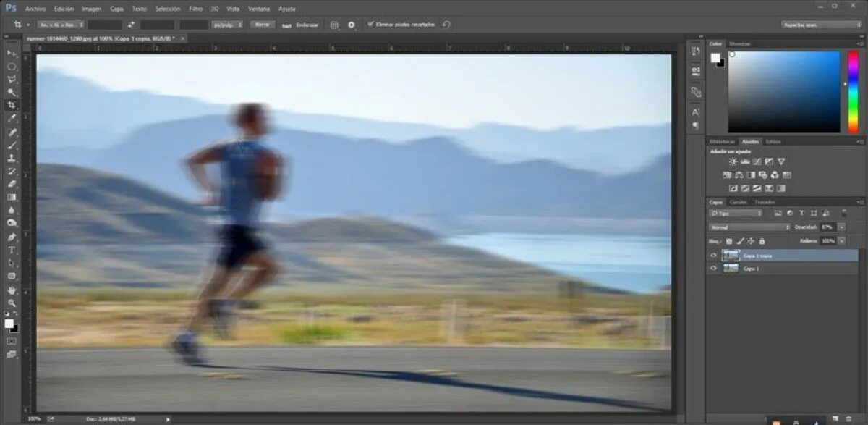The height and width of the screenshot is (425, 868).
Task: Uncheck Eliminar píxeles recortados
Action: click(370, 25)
